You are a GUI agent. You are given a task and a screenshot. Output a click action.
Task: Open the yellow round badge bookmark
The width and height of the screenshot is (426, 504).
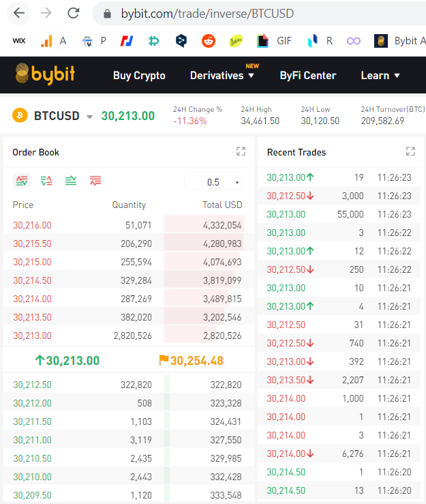[235, 41]
